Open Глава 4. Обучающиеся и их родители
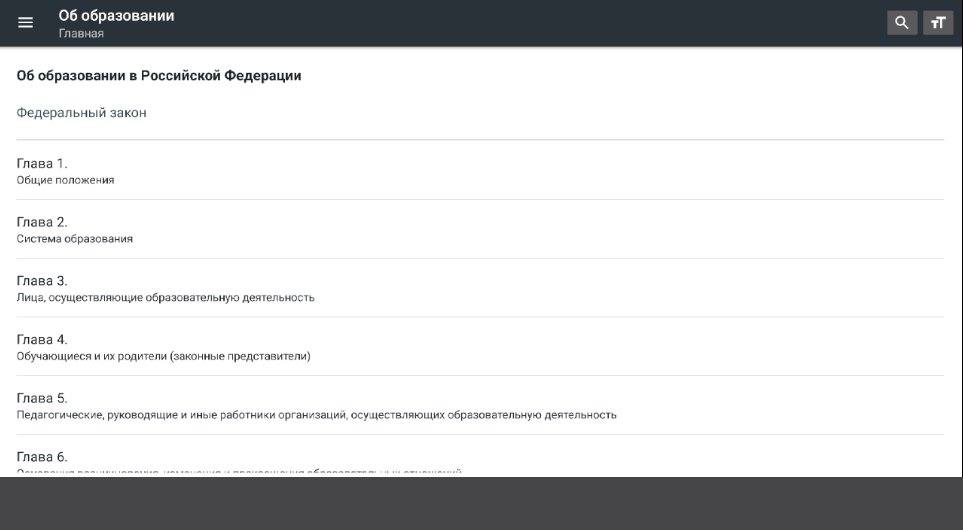This screenshot has width=963, height=530. coord(480,347)
